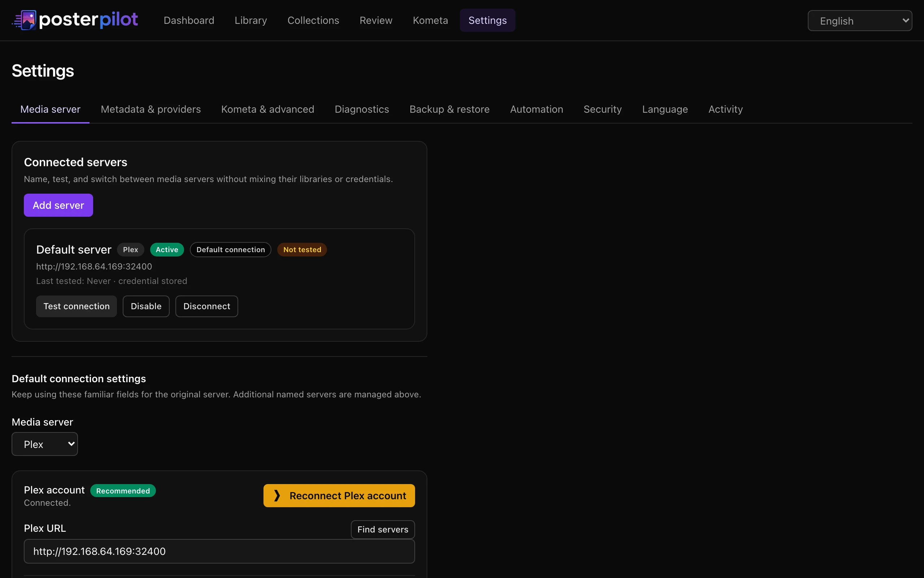Open the Collections page

coord(313,20)
